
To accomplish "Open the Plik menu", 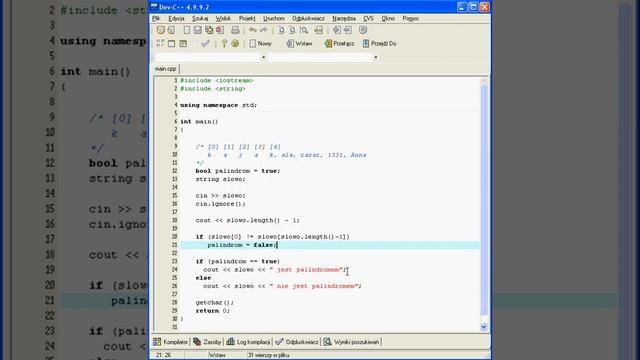I will tap(156, 18).
